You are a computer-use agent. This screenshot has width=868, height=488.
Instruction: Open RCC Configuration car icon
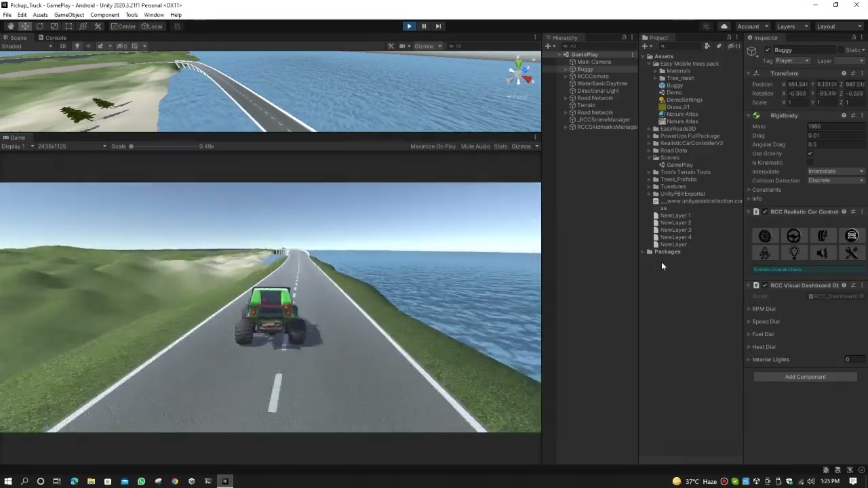pyautogui.click(x=852, y=236)
